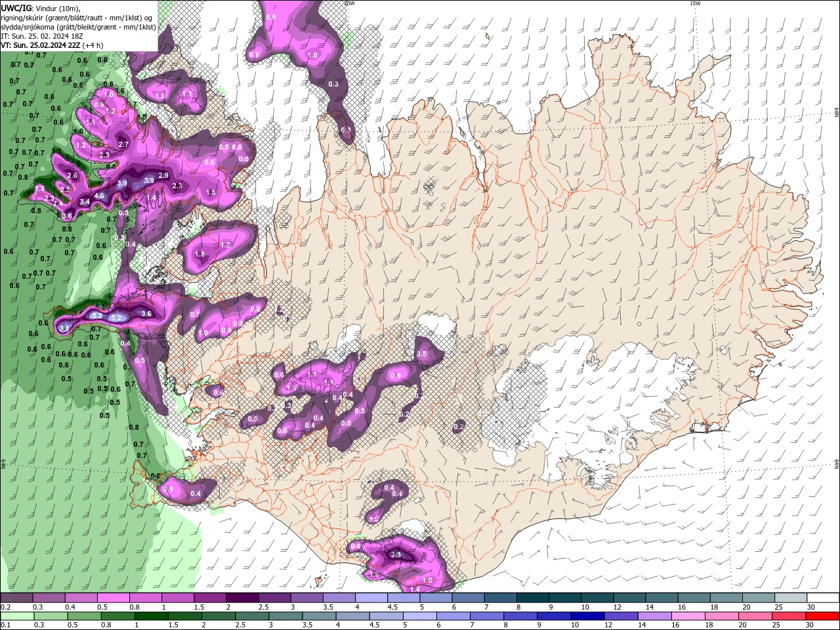840x630 pixels.
Task: Click the 2.6 snowfall value on the map
Action: (x=72, y=176)
